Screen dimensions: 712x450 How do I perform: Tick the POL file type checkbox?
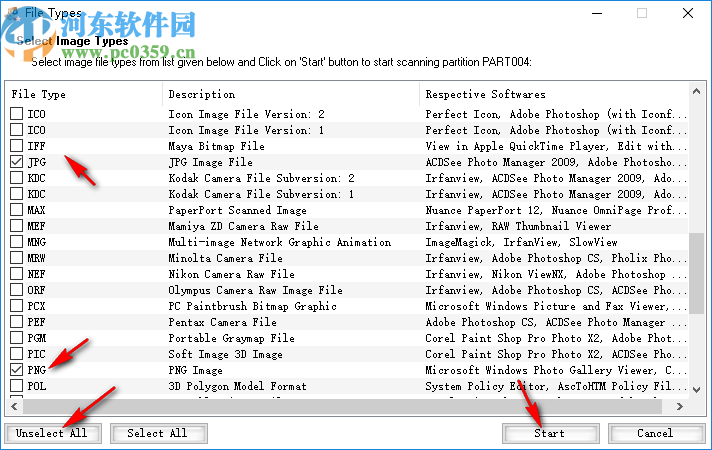coord(16,386)
